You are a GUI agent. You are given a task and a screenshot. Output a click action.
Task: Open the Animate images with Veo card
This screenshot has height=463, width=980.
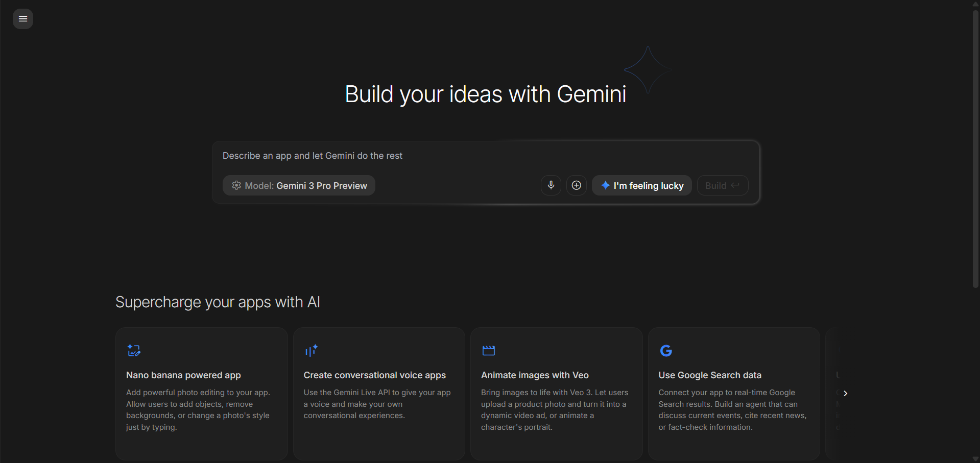tap(556, 393)
